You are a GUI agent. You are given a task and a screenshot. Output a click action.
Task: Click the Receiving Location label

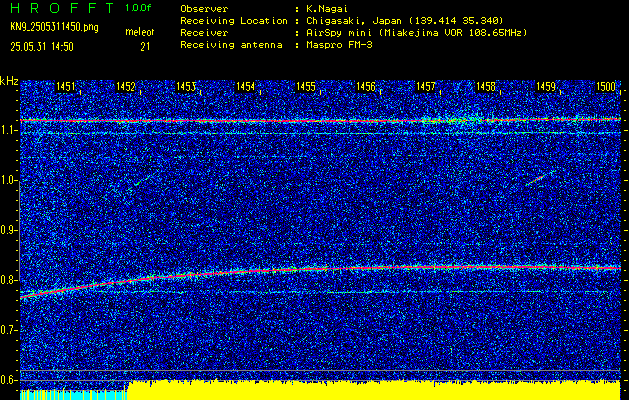coord(234,20)
